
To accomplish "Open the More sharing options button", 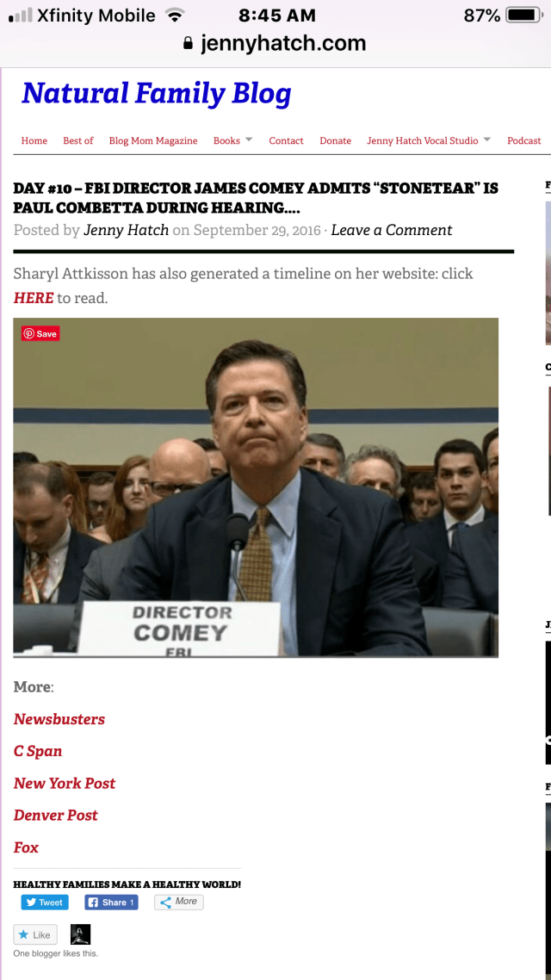I will [179, 902].
